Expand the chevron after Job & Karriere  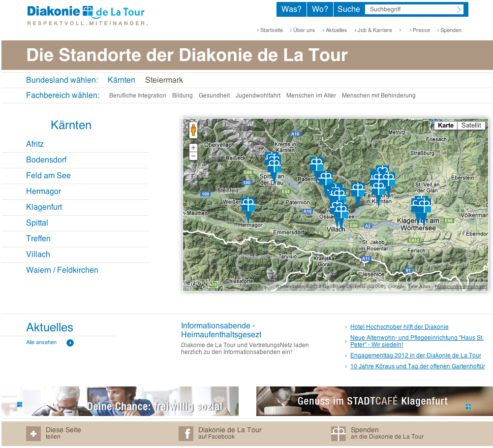click(x=400, y=30)
